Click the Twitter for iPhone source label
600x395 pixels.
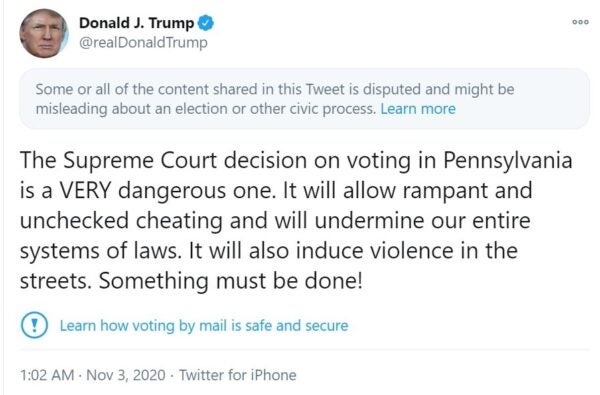tap(238, 375)
